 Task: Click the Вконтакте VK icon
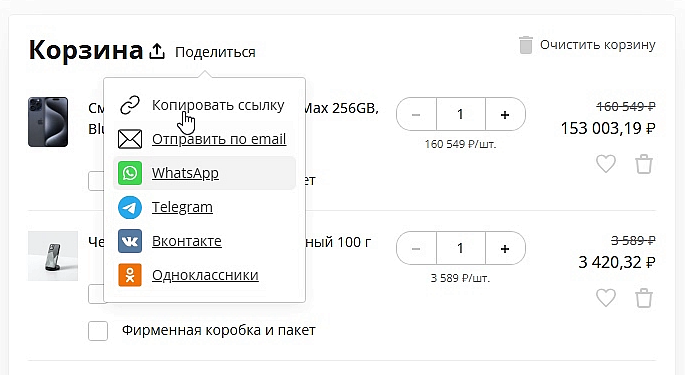click(130, 241)
